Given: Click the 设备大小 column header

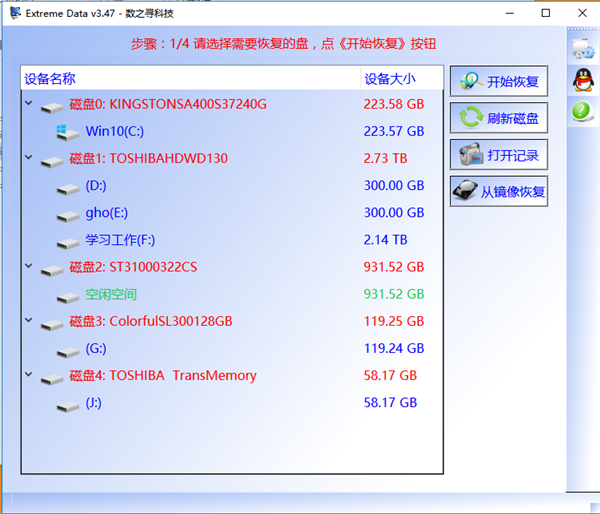Looking at the screenshot, I should coord(390,79).
